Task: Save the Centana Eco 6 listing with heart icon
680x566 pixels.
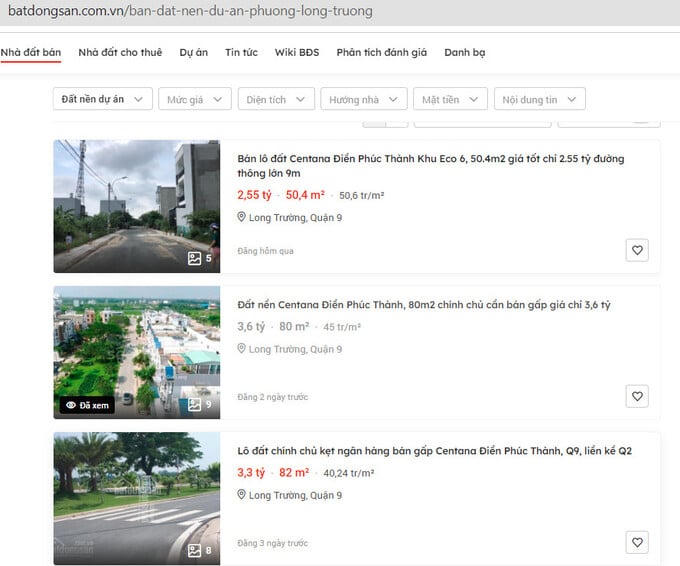Action: pyautogui.click(x=637, y=250)
